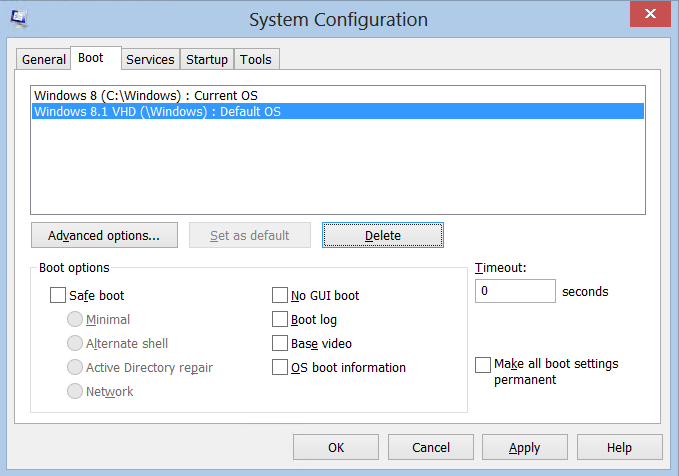Enable the Boot log option
Viewport: 679px width, 476px height.
(280, 319)
